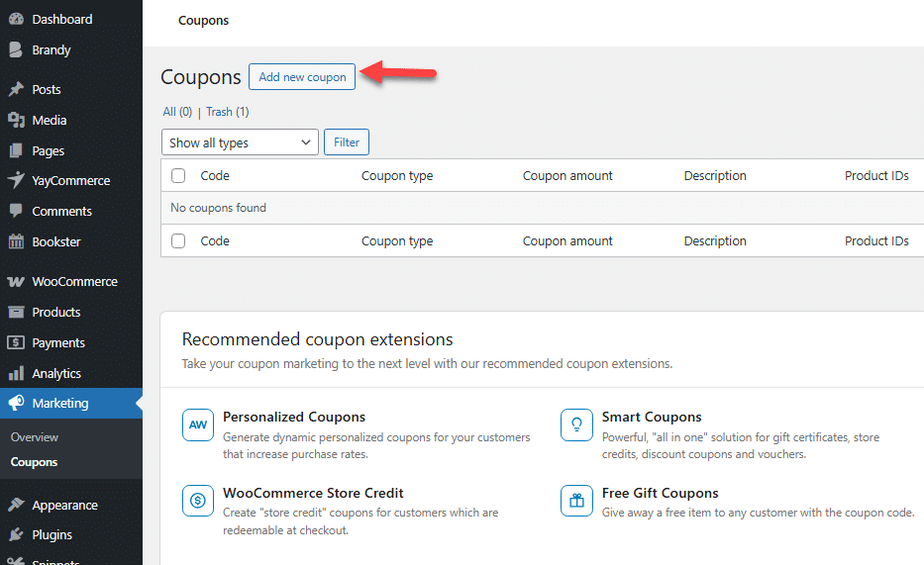
Task: Select the Coupons submenu item
Action: (35, 462)
